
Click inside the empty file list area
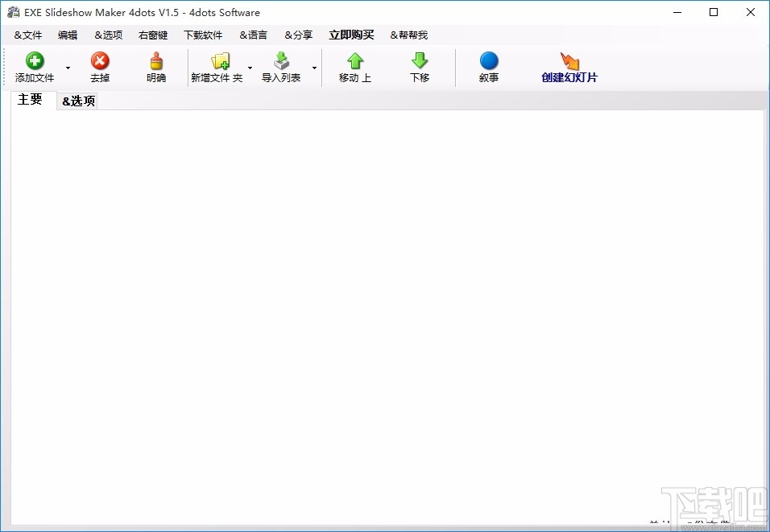tap(385, 306)
